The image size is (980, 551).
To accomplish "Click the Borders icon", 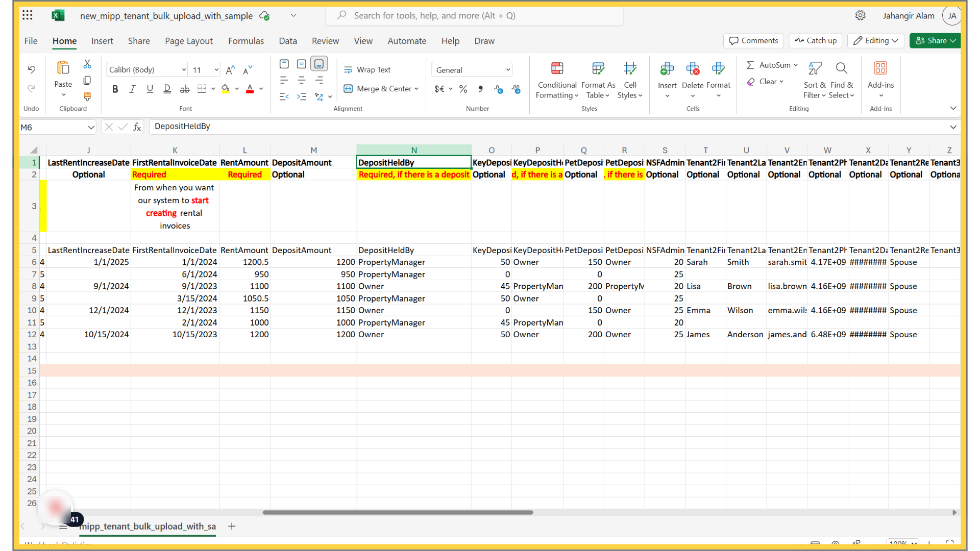I will [x=202, y=89].
